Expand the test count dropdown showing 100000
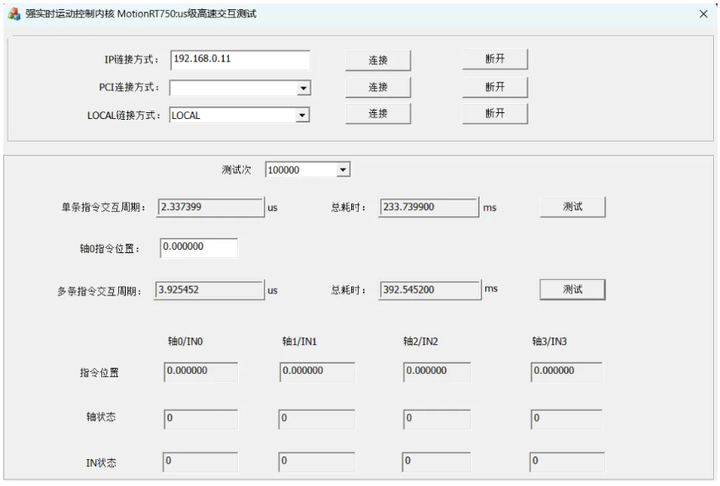Viewport: 720px width, 486px height. (x=343, y=170)
